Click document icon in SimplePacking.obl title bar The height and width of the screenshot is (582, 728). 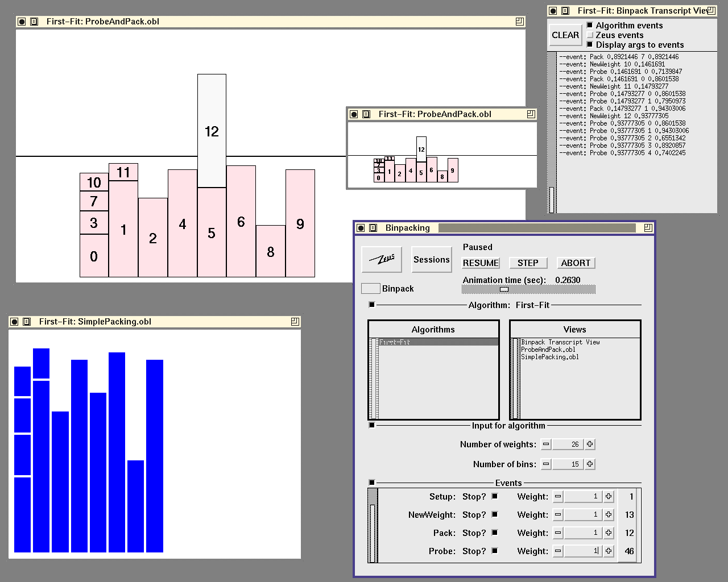click(x=27, y=322)
